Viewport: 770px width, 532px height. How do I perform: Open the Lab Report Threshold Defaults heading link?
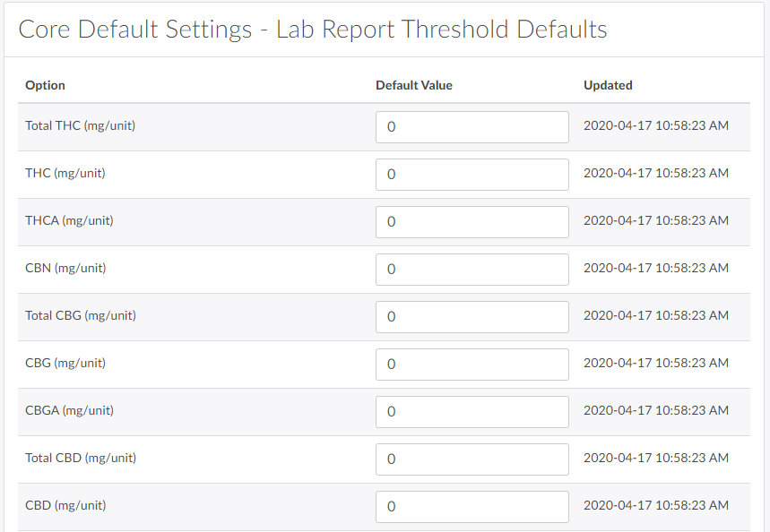point(441,29)
